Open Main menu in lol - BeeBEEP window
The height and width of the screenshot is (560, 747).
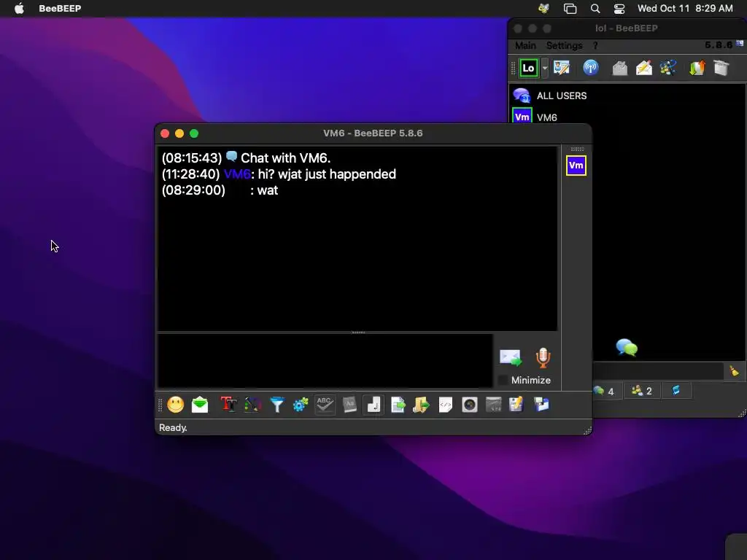point(525,46)
